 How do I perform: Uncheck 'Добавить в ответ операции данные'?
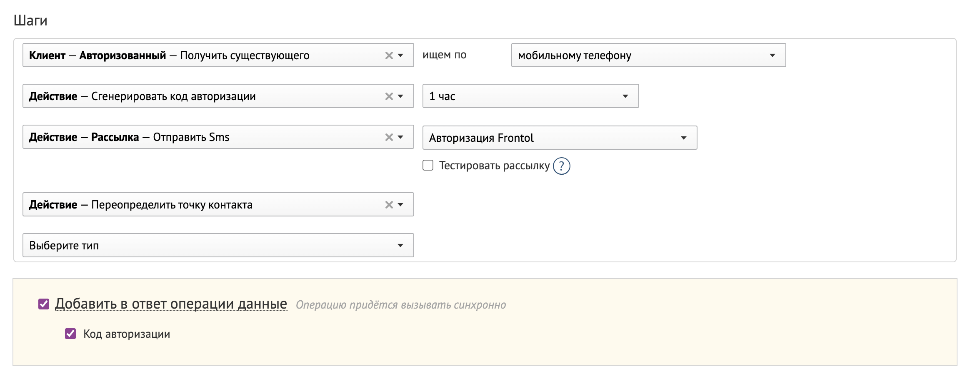pyautogui.click(x=44, y=304)
